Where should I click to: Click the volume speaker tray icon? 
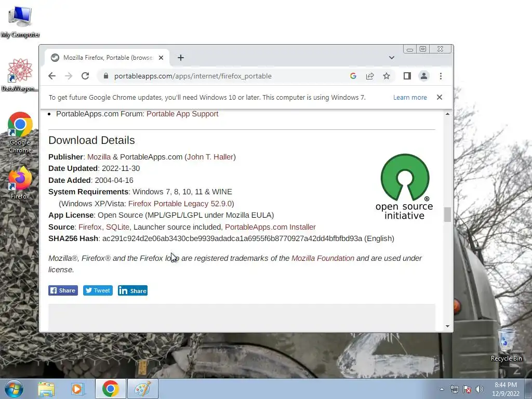(480, 389)
